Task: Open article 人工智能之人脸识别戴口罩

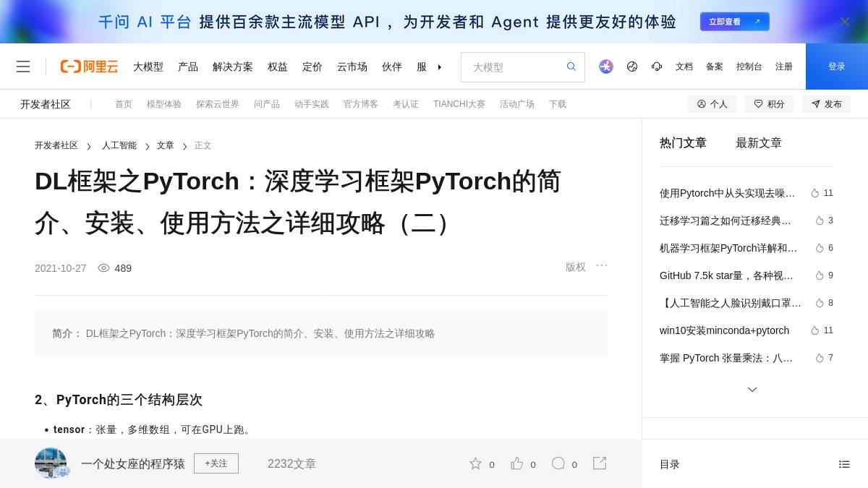Action: (731, 303)
